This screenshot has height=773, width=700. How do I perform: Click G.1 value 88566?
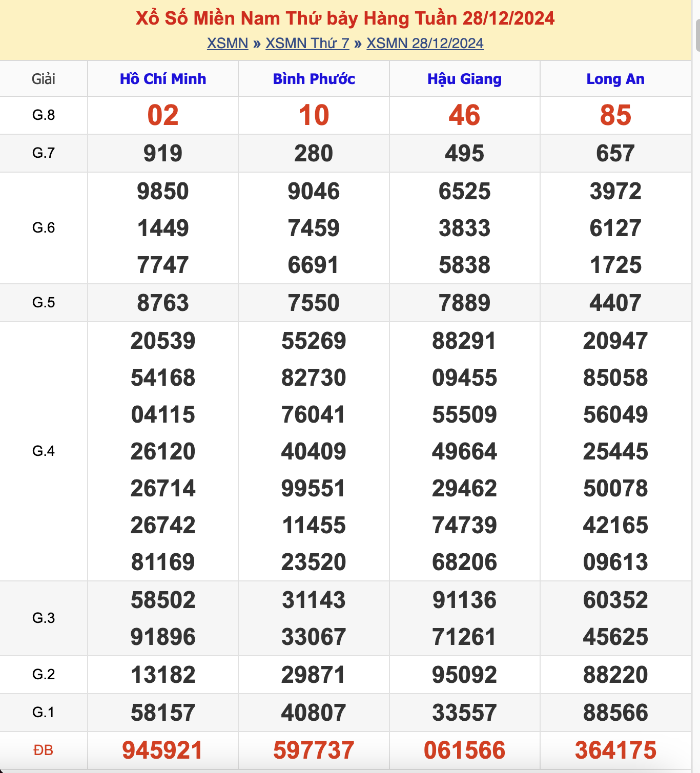[615, 713]
